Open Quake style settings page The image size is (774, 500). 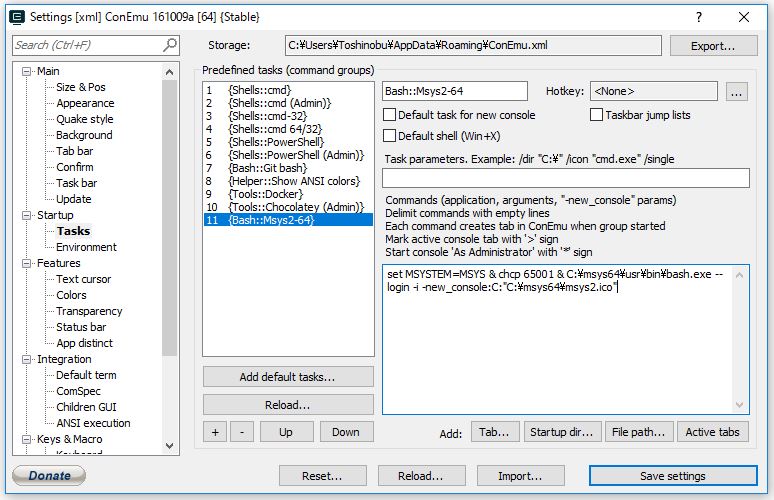click(84, 119)
